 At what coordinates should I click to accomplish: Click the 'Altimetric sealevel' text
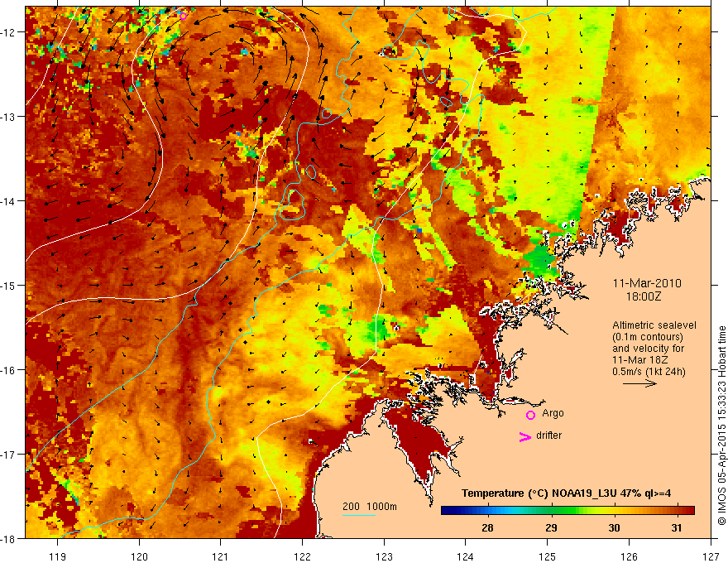[654, 325]
